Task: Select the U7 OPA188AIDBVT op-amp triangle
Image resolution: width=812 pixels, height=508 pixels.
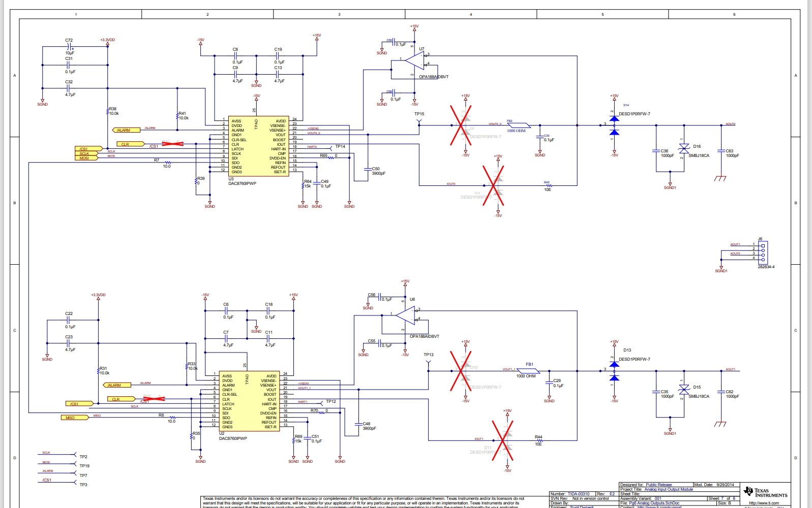Action: [x=416, y=60]
